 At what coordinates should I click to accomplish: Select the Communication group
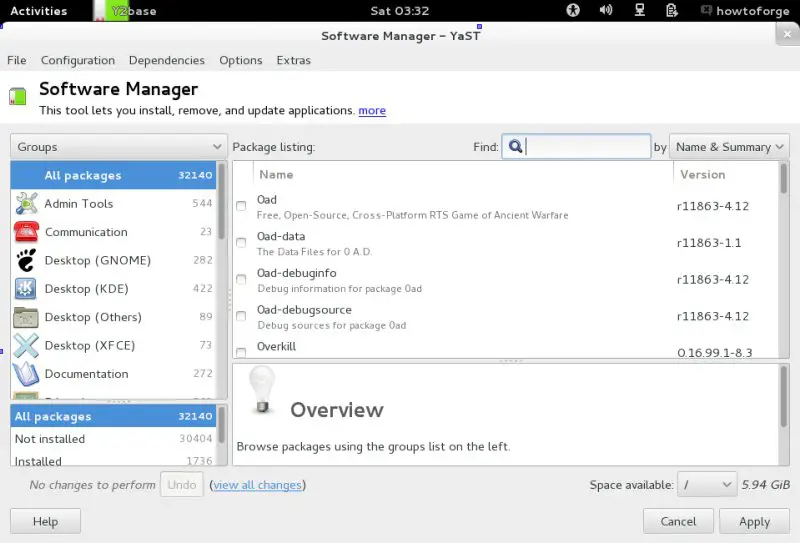pos(113,232)
